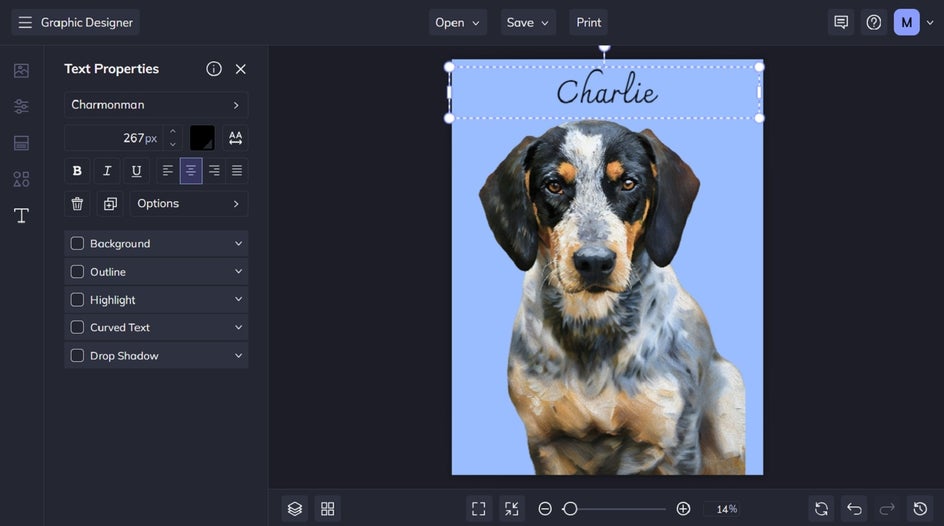Click the reset canvas refresh icon

(x=821, y=509)
